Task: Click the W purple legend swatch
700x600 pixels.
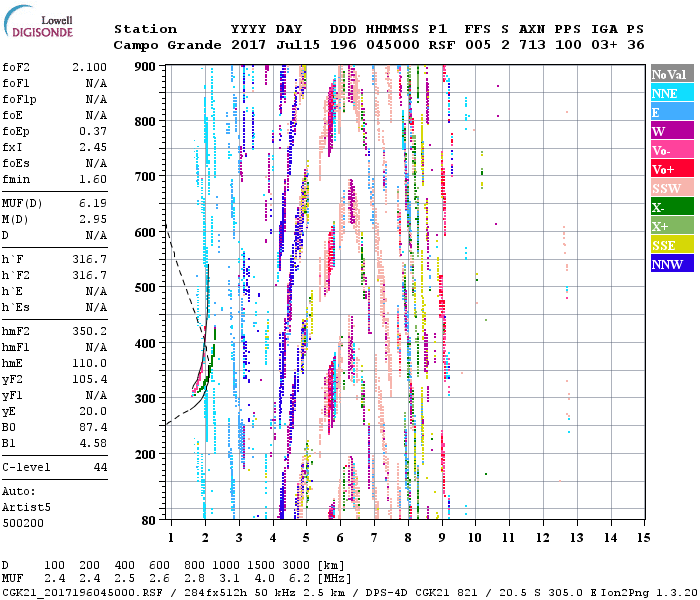Action: coord(672,131)
